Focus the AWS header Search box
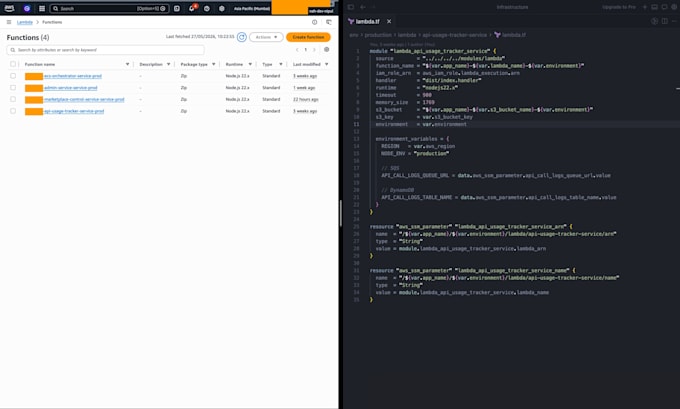Image resolution: width=680 pixels, height=409 pixels. click(109, 8)
